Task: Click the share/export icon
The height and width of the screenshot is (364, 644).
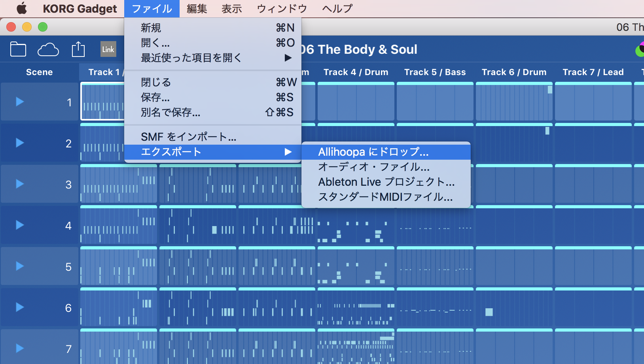Action: tap(78, 49)
